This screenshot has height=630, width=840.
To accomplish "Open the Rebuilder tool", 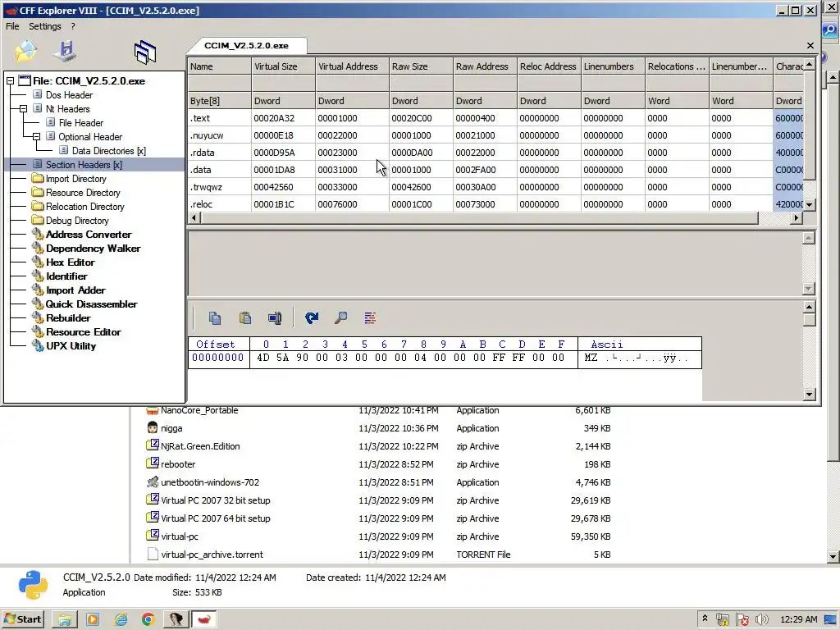I will pyautogui.click(x=68, y=318).
